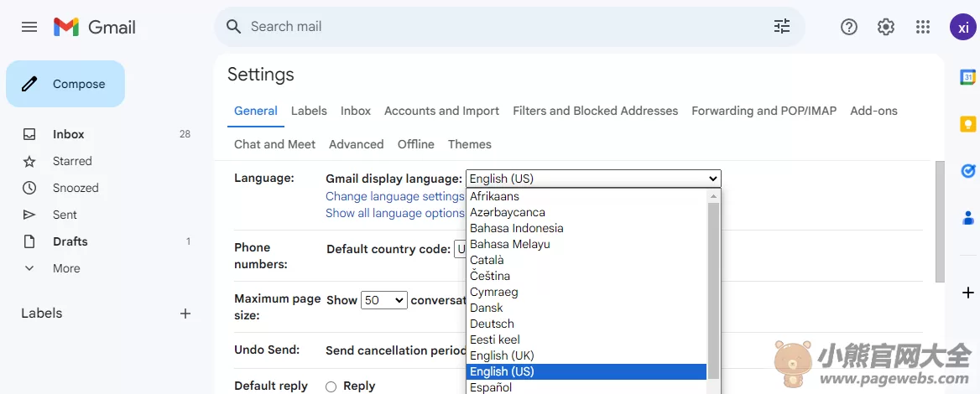Screen dimensions: 980x394
Task: Select Cymraeg language option
Action: point(586,293)
